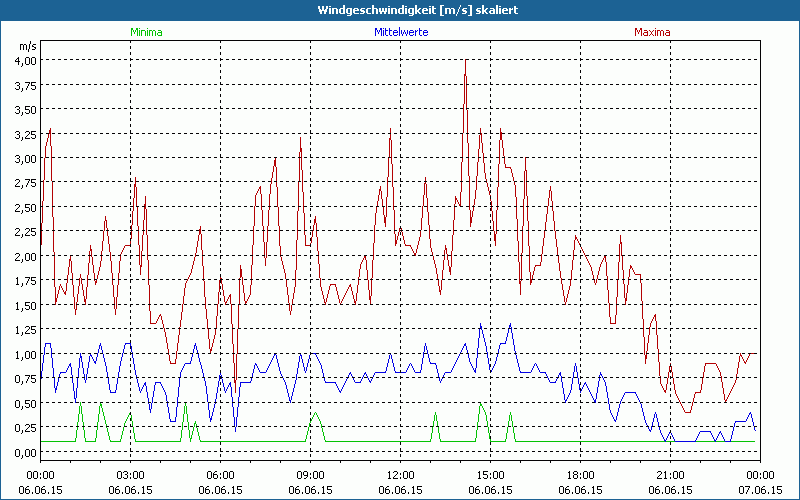Select the 2,50 y-axis tick label
The width and height of the screenshot is (800, 500).
(25, 207)
